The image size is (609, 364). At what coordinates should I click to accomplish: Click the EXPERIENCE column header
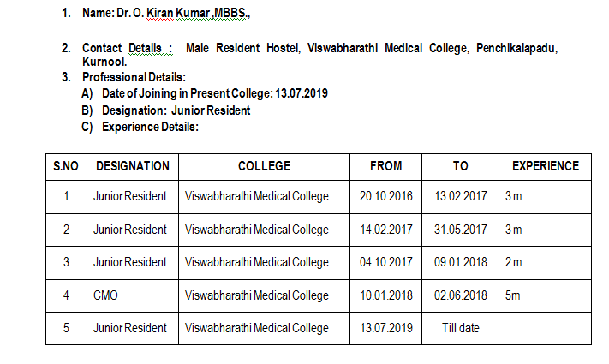point(546,167)
